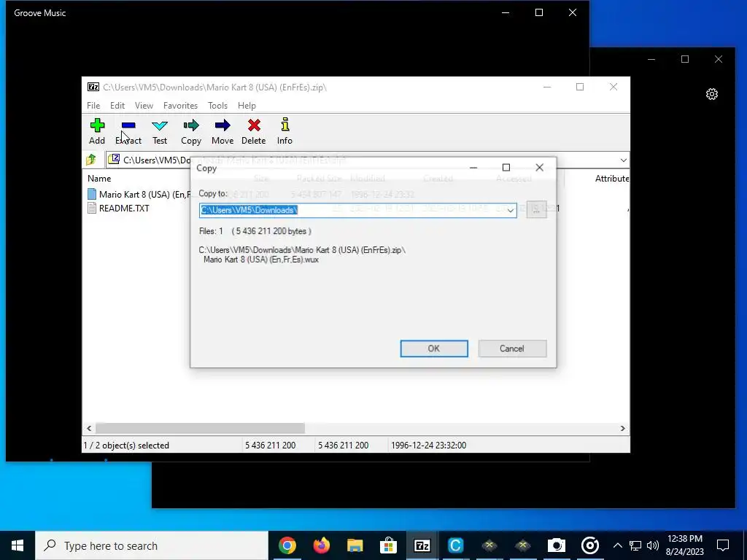Select the Mario Kart 8 file row

tap(139, 194)
